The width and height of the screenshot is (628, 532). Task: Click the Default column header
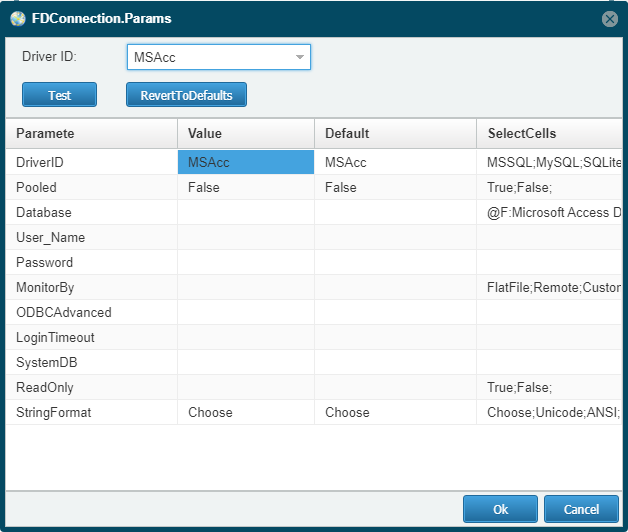(395, 133)
